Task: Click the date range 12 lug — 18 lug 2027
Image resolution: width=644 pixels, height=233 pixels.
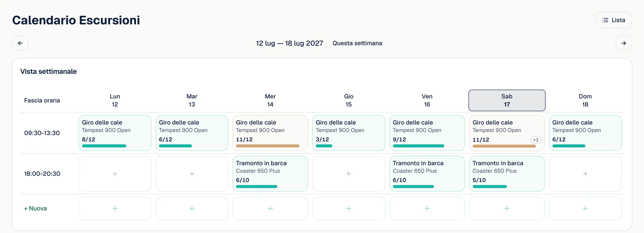Action: (289, 43)
